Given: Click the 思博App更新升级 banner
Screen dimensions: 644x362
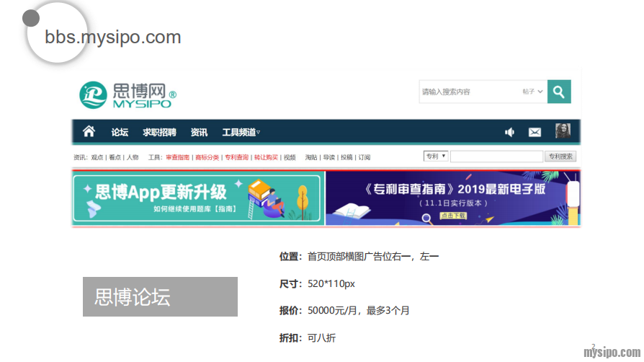Looking at the screenshot, I should point(198,198).
